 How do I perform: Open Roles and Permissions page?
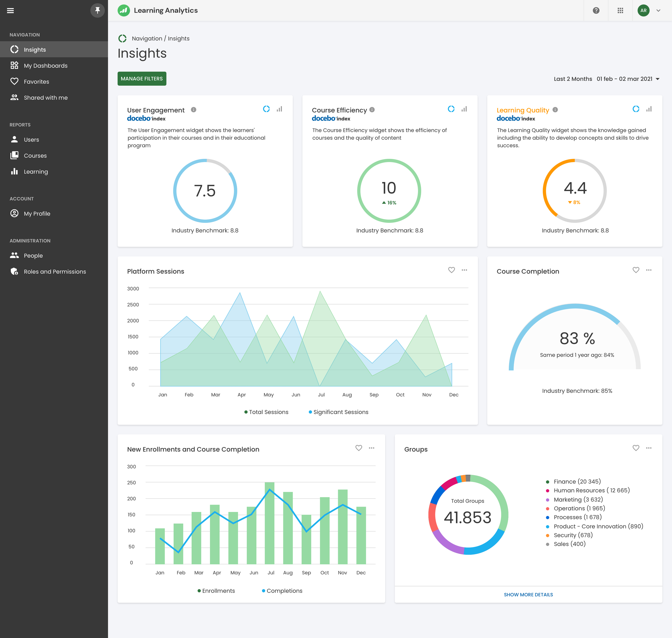(x=55, y=271)
